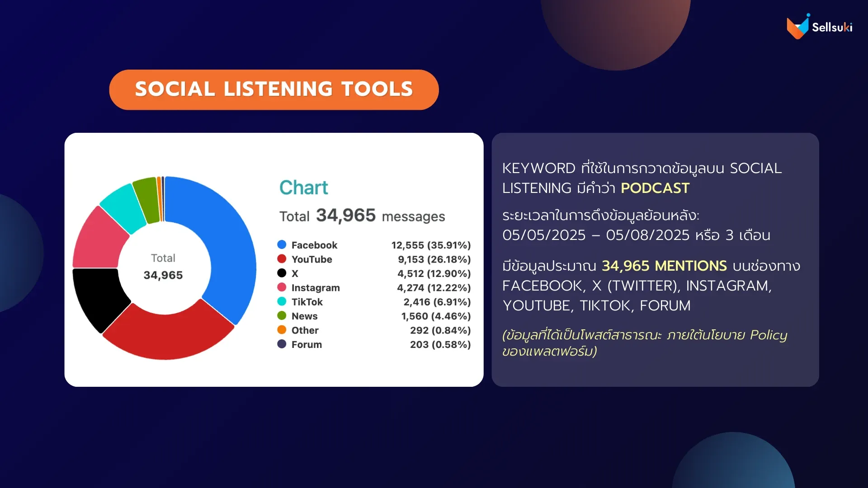Click the Sellsuki logo icon

[797, 26]
